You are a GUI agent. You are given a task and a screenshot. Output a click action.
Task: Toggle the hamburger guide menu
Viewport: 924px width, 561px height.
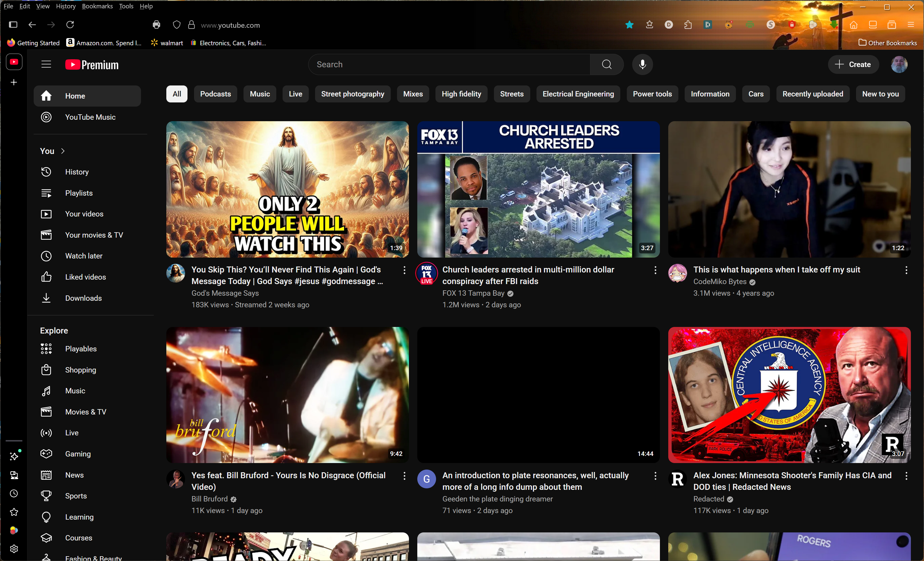46,64
